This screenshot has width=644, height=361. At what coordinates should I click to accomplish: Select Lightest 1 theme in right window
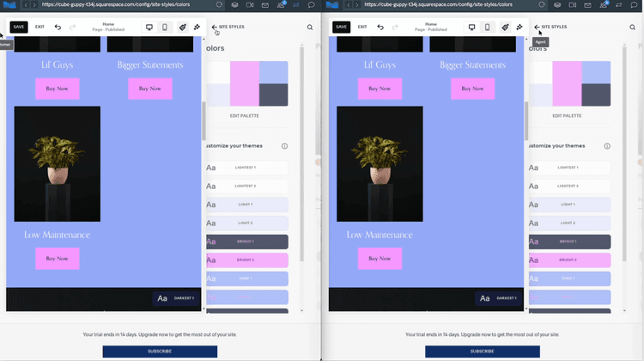(568, 168)
